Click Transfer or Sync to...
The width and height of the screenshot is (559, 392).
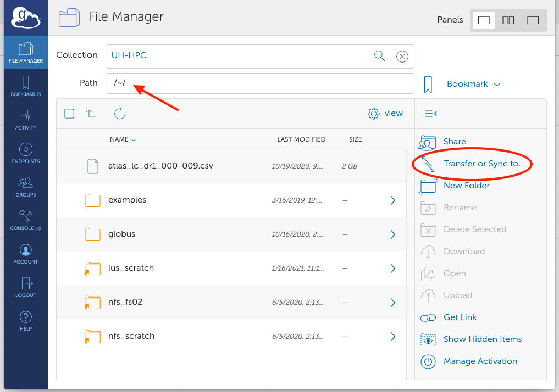(x=484, y=164)
